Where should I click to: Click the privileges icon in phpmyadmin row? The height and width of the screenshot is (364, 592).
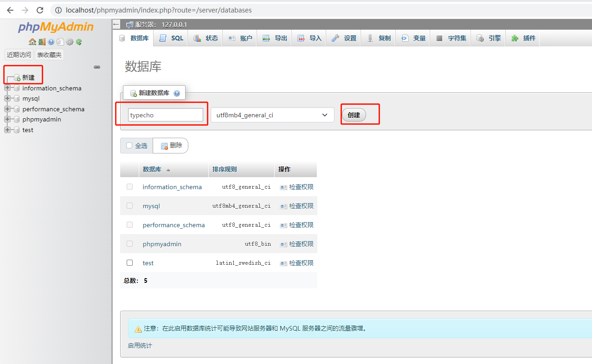tap(283, 244)
